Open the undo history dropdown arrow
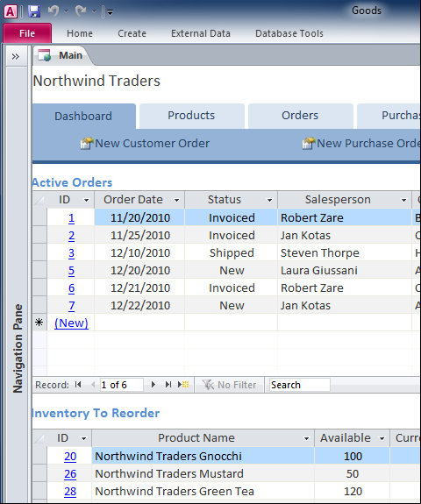Image resolution: width=421 pixels, height=504 pixels. [67, 11]
